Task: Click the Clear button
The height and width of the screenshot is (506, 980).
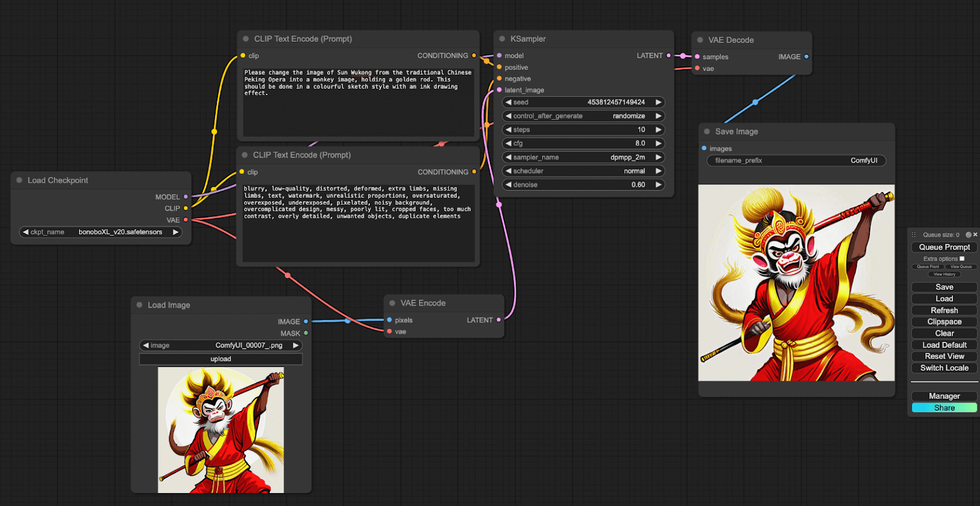Action: 944,333
